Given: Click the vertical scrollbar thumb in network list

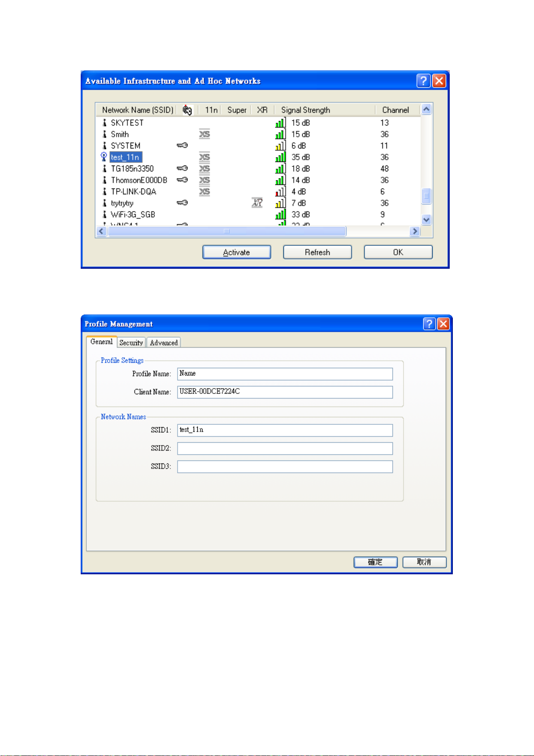Looking at the screenshot, I should pos(426,196).
